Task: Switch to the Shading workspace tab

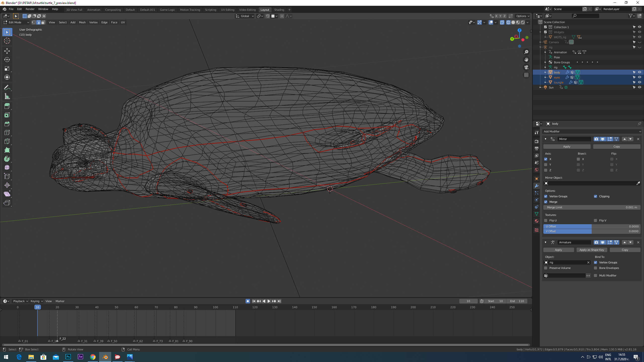Action: [x=279, y=10]
